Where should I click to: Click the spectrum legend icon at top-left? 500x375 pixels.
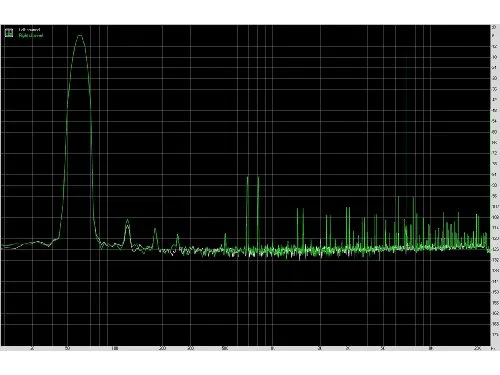(9, 33)
